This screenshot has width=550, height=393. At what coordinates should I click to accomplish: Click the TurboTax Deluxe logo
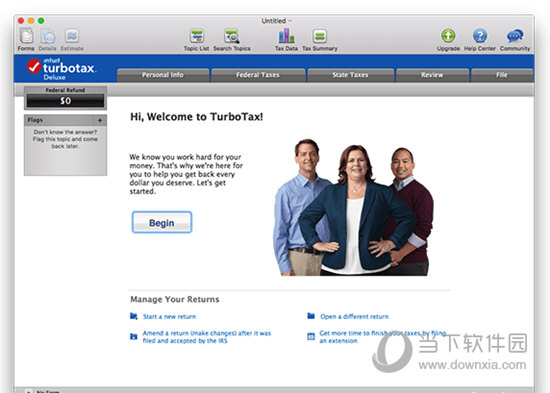[x=61, y=69]
